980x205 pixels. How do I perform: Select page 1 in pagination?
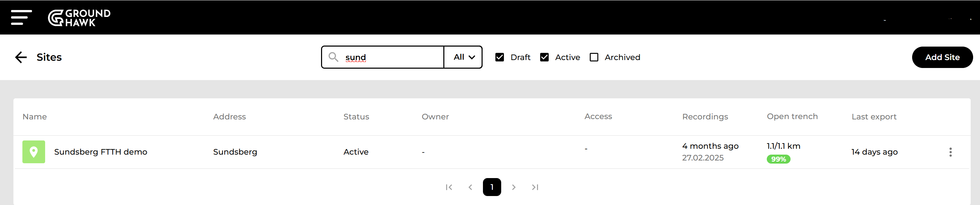click(492, 187)
